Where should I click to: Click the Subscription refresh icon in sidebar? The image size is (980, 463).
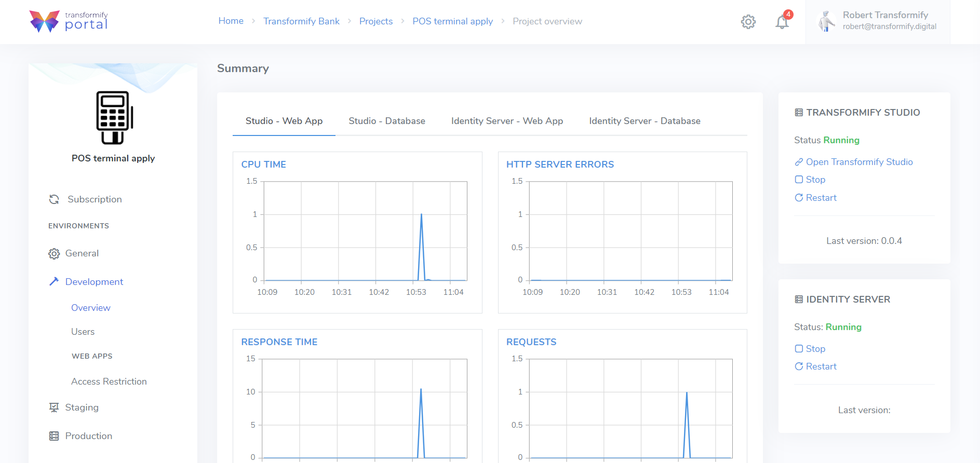coord(54,199)
